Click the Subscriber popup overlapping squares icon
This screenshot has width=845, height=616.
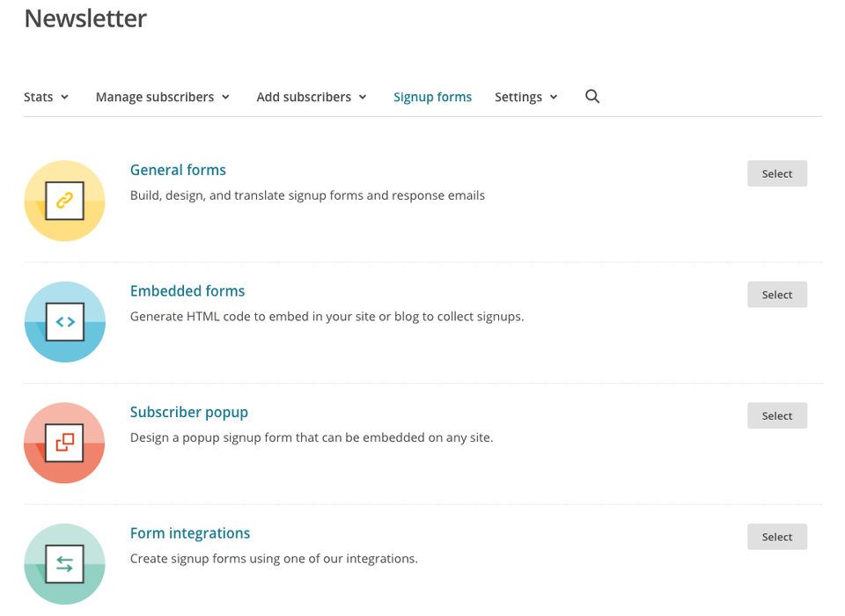pos(64,443)
